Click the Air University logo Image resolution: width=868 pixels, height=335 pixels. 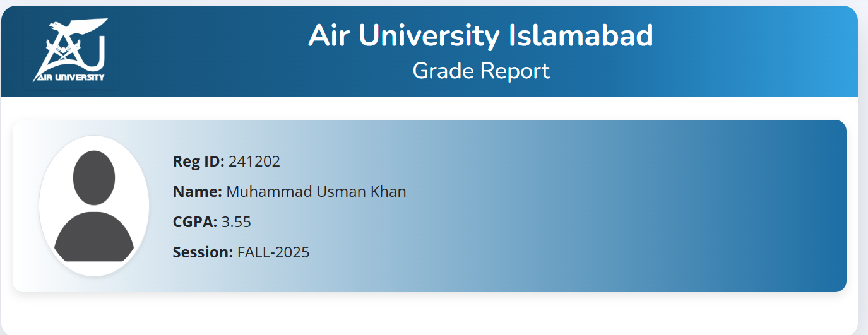[71, 50]
